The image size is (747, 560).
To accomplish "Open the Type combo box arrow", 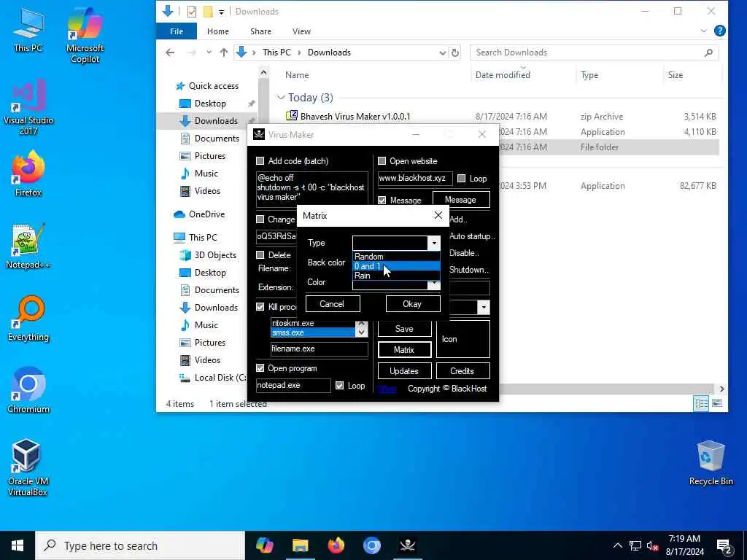I will [434, 244].
